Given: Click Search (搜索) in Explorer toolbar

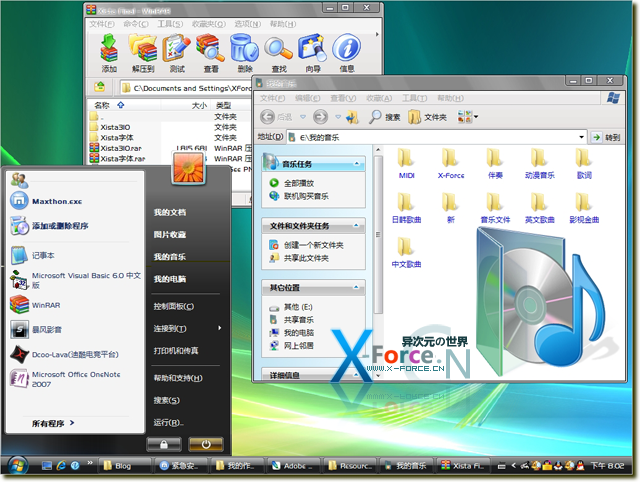Looking at the screenshot, I should (x=384, y=117).
